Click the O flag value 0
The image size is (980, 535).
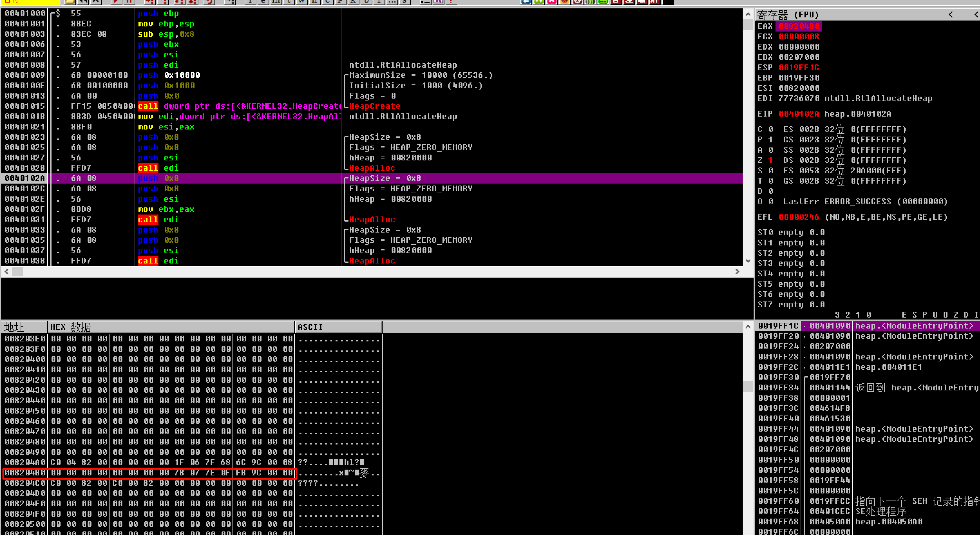click(x=770, y=201)
